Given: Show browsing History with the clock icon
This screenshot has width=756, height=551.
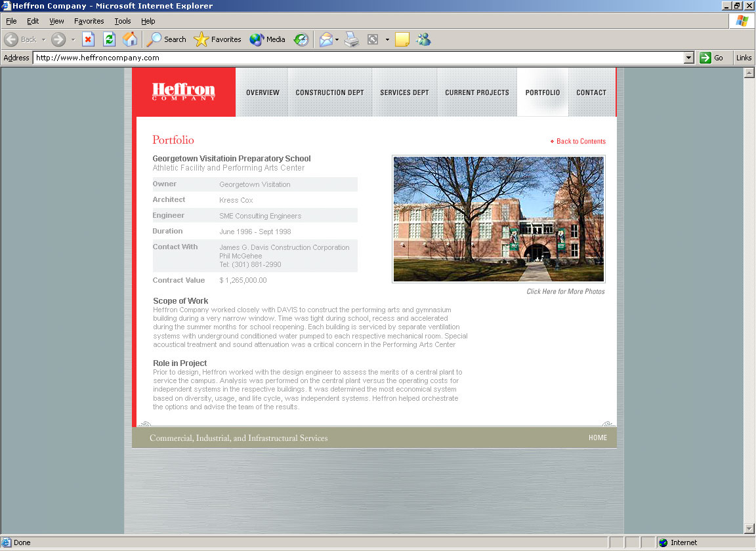Looking at the screenshot, I should 301,39.
